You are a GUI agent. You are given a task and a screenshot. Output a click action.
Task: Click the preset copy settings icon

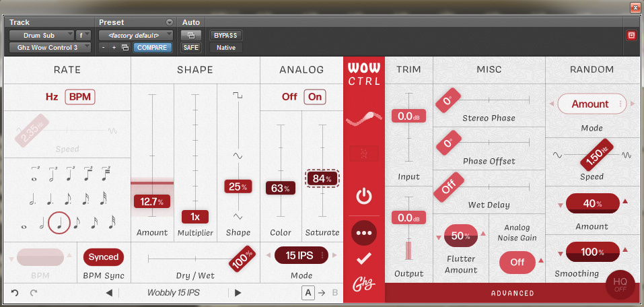125,48
